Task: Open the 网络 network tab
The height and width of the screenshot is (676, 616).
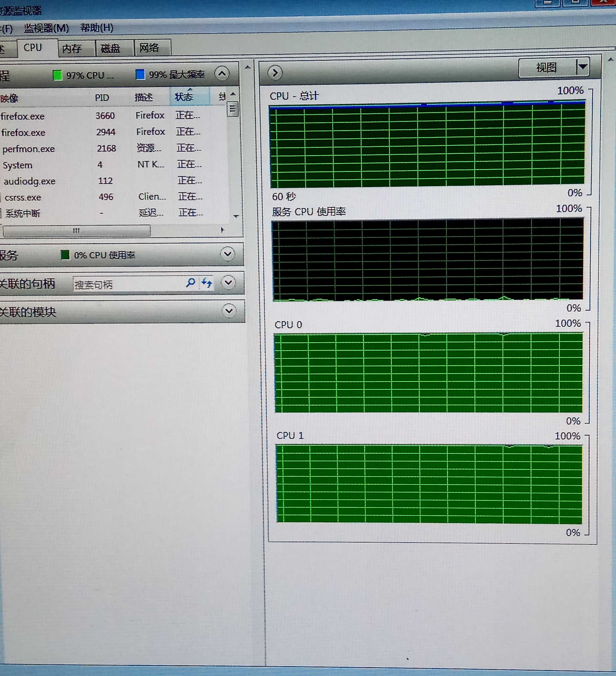Action: 149,48
